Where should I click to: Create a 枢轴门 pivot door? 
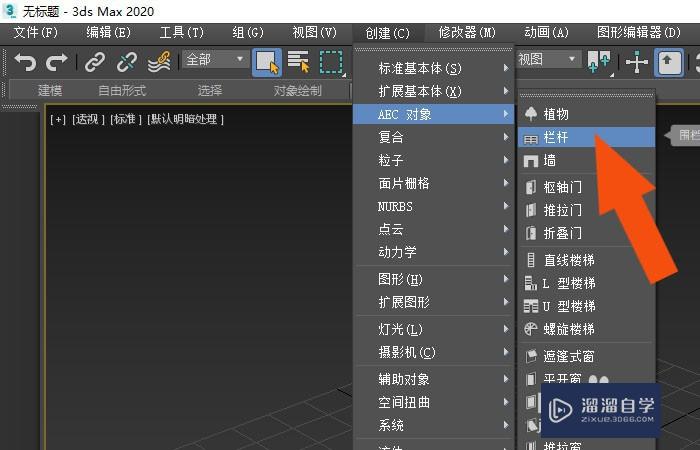point(587,187)
